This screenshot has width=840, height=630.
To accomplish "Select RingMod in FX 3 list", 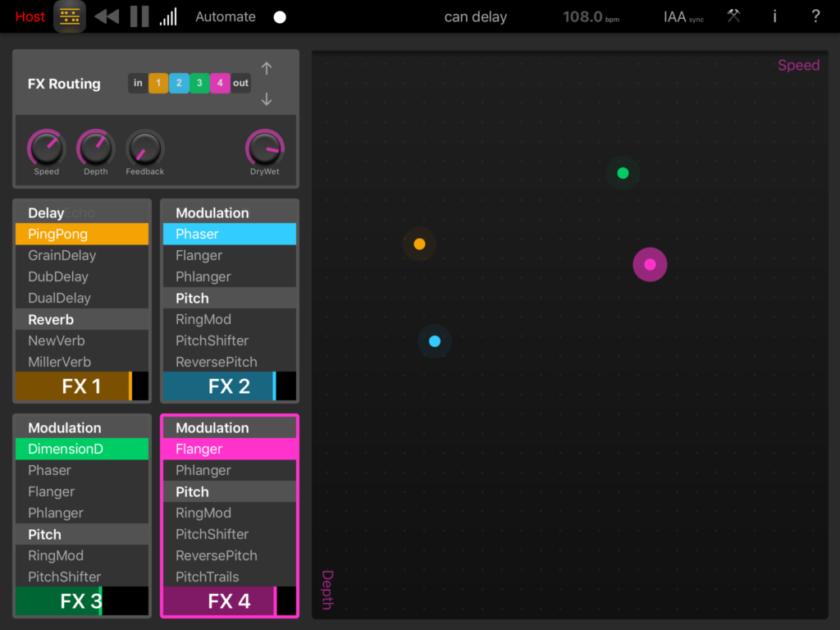I will coord(82,555).
